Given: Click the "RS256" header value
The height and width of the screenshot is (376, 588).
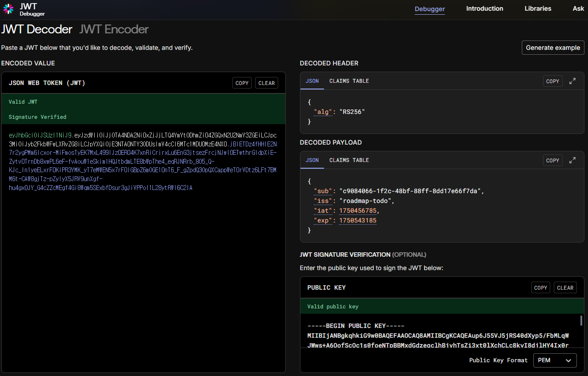Looking at the screenshot, I should pyautogui.click(x=352, y=112).
